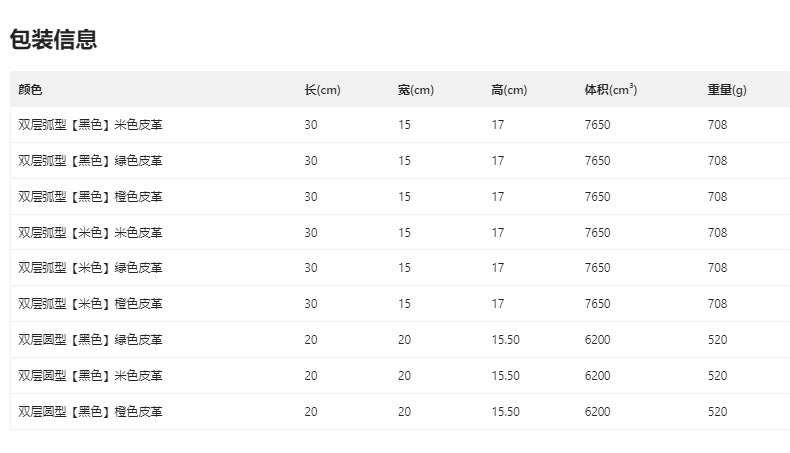This screenshot has width=790, height=453.
Task: Select row 双层弧型【黑色】米色皮革
Action: pos(90,125)
